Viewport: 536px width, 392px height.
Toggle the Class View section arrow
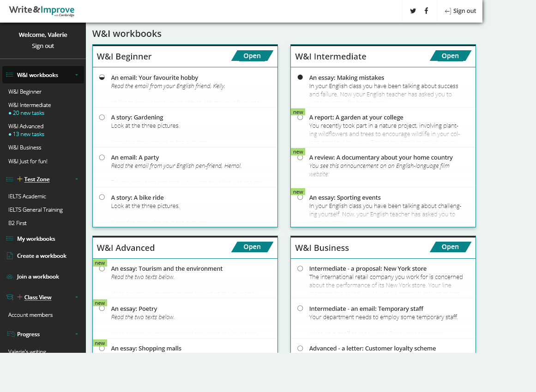point(77,297)
